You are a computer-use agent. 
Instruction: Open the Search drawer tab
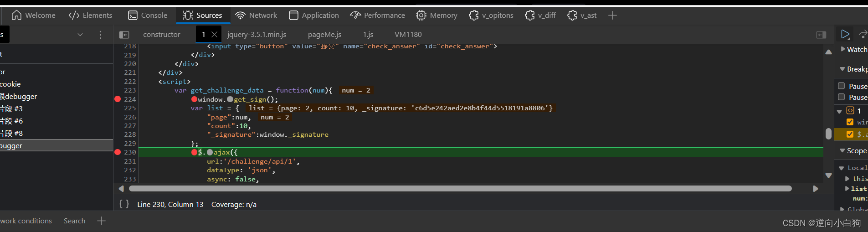[74, 221]
